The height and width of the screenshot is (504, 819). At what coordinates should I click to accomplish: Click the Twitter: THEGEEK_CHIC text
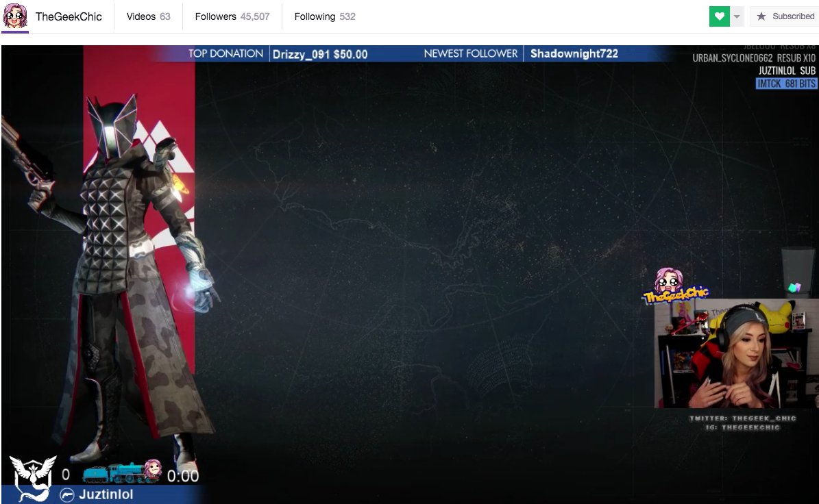click(x=742, y=418)
